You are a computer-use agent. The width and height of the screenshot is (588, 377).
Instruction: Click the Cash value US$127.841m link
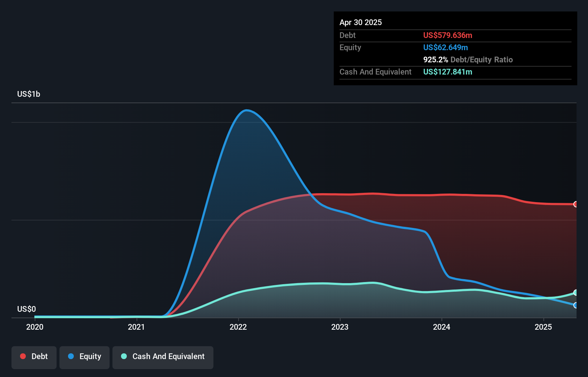[447, 72]
